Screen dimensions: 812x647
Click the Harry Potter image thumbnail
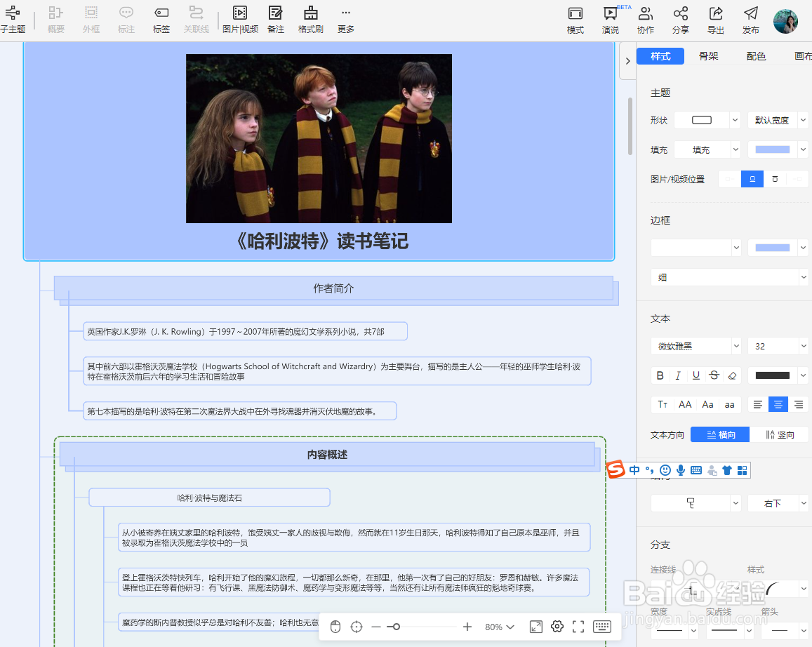coord(319,139)
